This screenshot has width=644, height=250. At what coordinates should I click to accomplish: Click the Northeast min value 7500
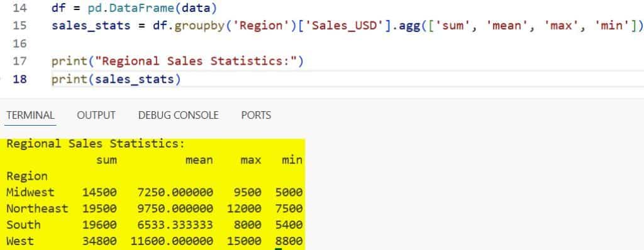tap(289, 209)
